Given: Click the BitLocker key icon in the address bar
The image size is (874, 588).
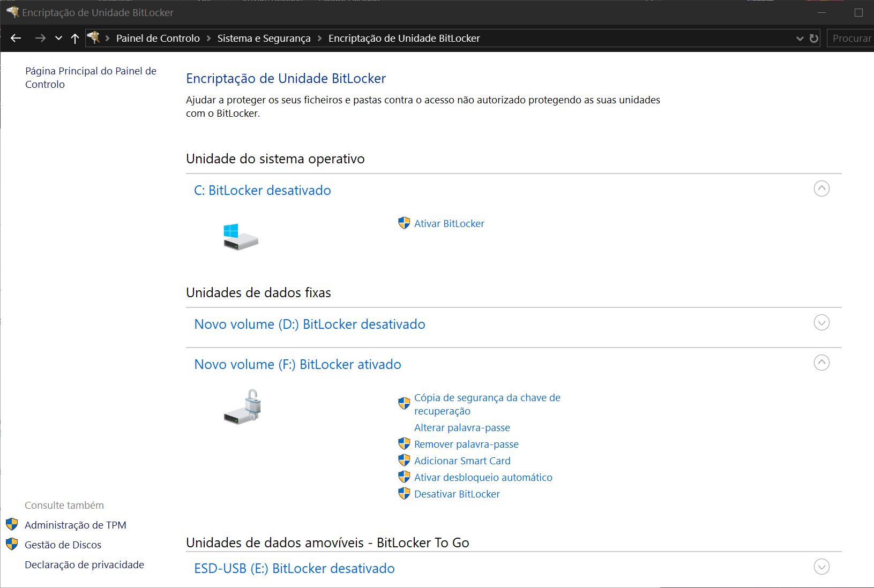Looking at the screenshot, I should pos(94,37).
